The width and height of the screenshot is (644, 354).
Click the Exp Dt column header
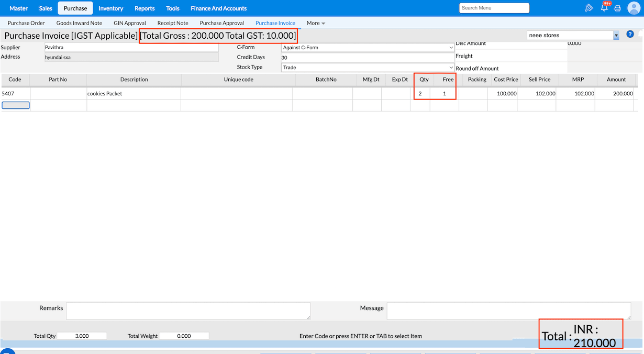coord(400,80)
